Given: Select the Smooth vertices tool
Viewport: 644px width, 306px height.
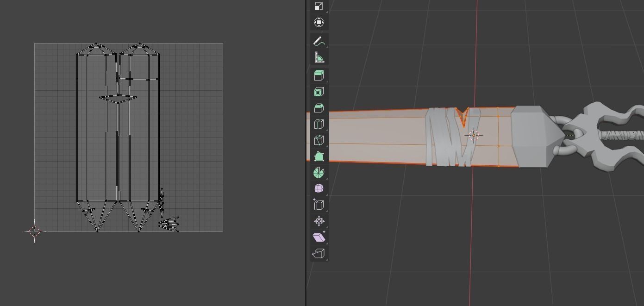Looking at the screenshot, I should [319, 189].
